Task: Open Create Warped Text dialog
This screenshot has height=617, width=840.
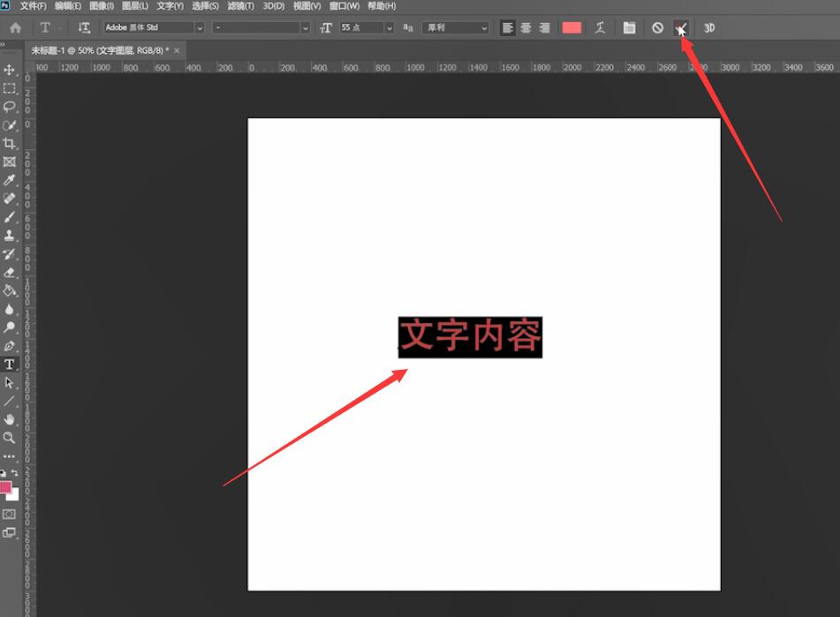Action: point(600,28)
